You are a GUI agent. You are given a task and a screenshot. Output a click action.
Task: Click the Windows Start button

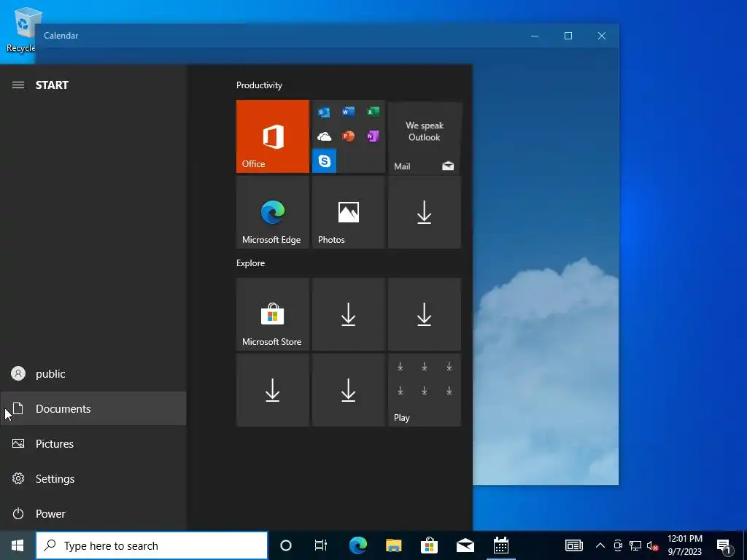(x=18, y=545)
